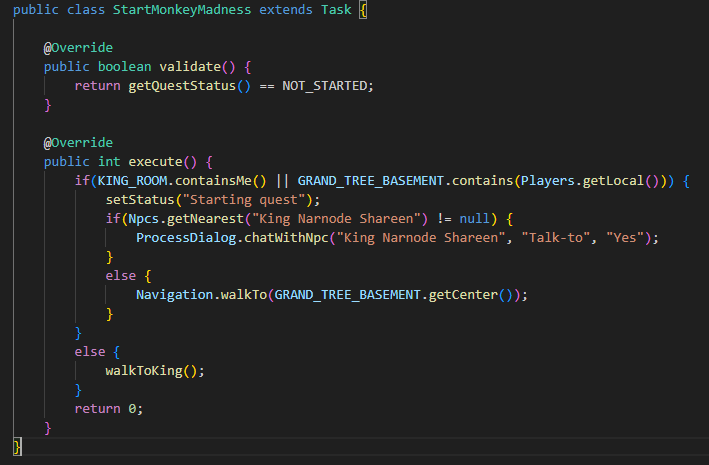Click the NOT_STARTED constant
Image resolution: width=709 pixels, height=465 pixels.
tap(325, 86)
